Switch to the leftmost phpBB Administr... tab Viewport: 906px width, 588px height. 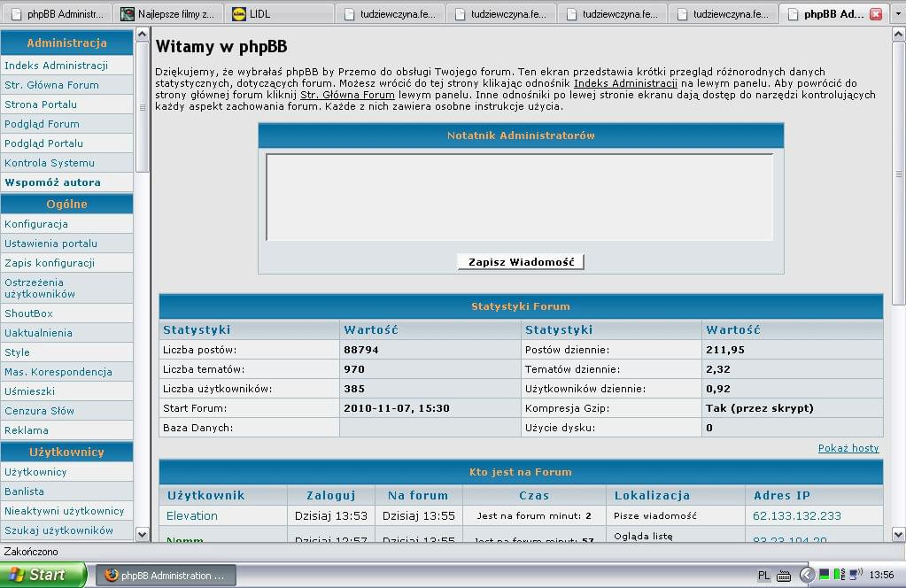click(57, 14)
